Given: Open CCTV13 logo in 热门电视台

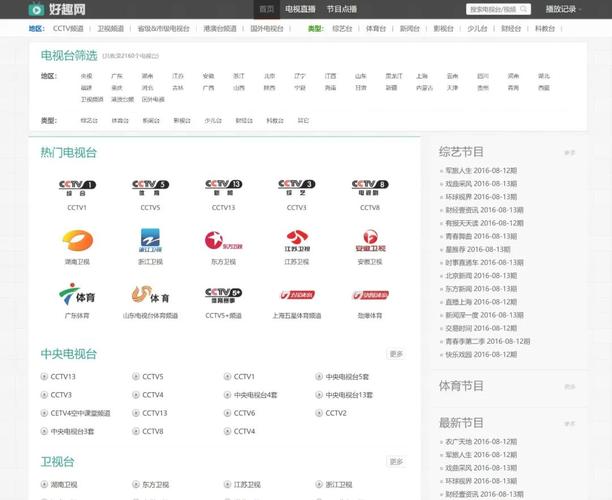Looking at the screenshot, I should (224, 188).
